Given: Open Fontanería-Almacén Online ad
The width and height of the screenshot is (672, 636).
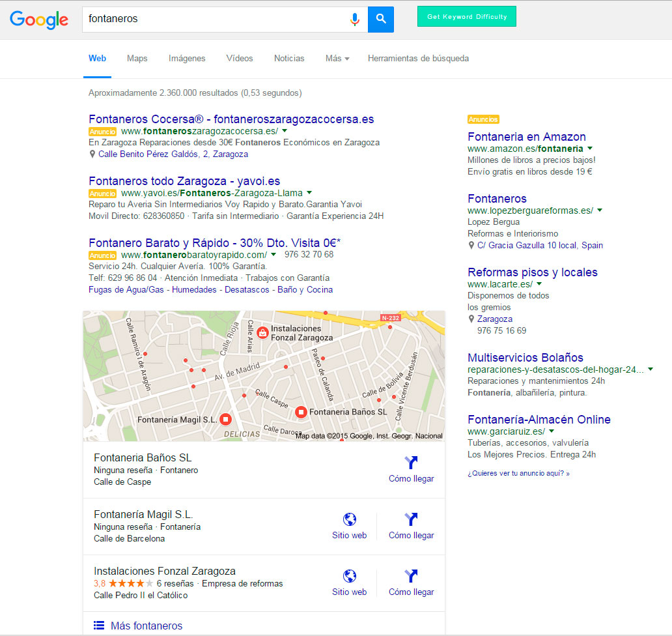Looking at the screenshot, I should (539, 420).
